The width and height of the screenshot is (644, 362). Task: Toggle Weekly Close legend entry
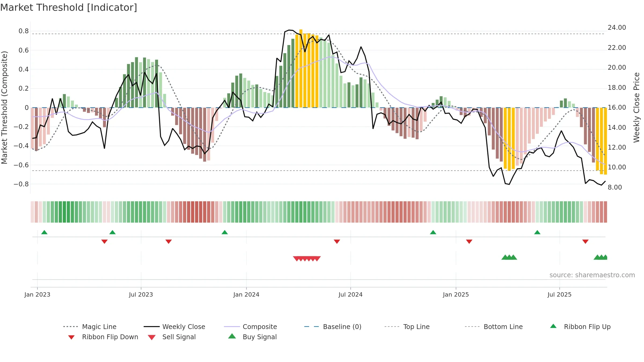(174, 327)
